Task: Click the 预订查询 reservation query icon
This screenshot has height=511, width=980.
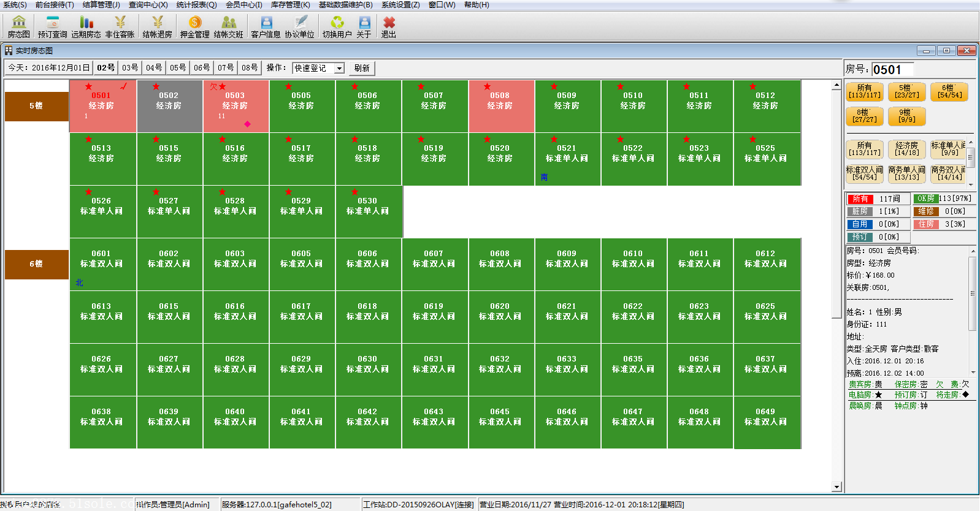Action: [52, 27]
